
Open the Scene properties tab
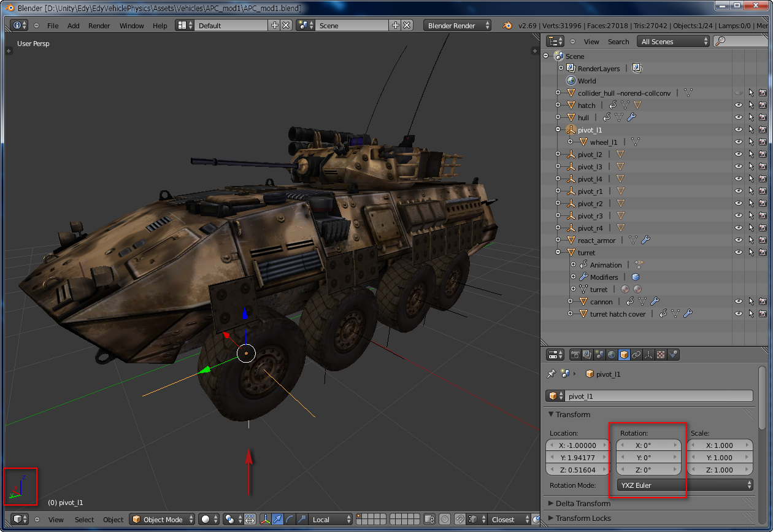click(x=599, y=355)
